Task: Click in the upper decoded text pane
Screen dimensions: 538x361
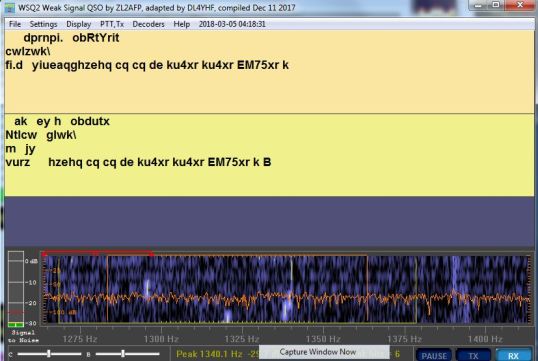Action: (x=269, y=71)
